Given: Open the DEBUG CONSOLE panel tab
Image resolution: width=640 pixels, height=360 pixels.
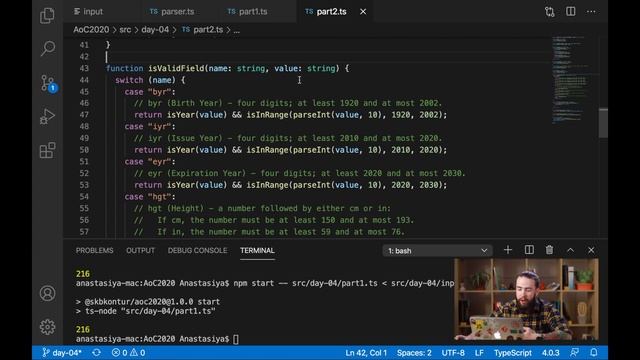Looking at the screenshot, I should 197,250.
